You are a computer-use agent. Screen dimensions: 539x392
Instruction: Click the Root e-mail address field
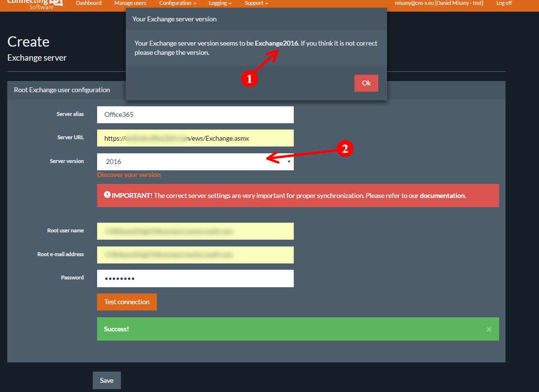[195, 255]
